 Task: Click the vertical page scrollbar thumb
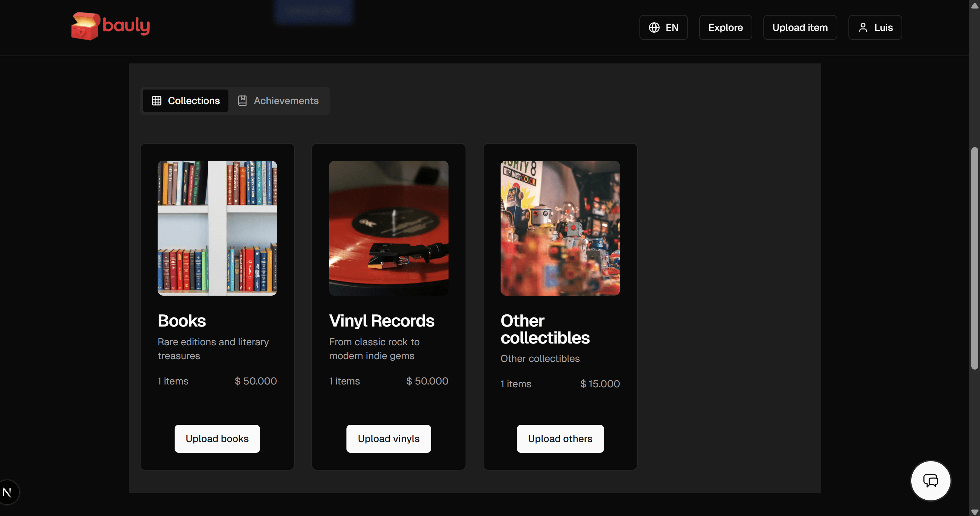tap(974, 259)
